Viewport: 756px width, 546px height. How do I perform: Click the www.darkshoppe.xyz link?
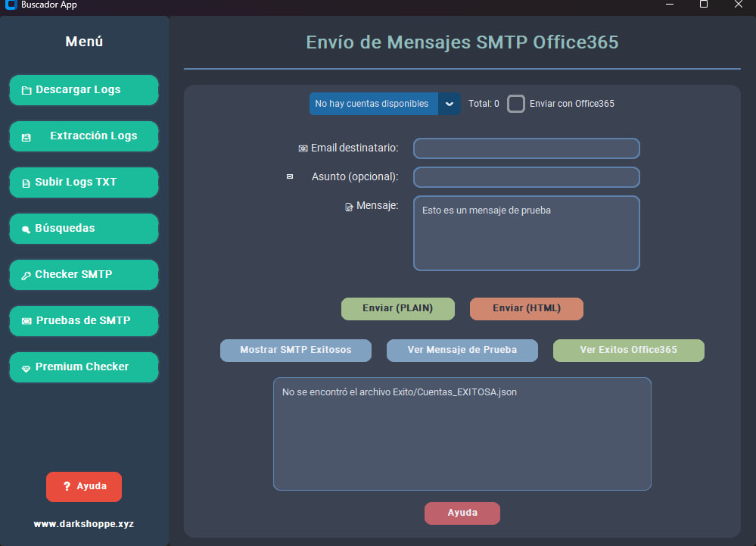point(83,523)
